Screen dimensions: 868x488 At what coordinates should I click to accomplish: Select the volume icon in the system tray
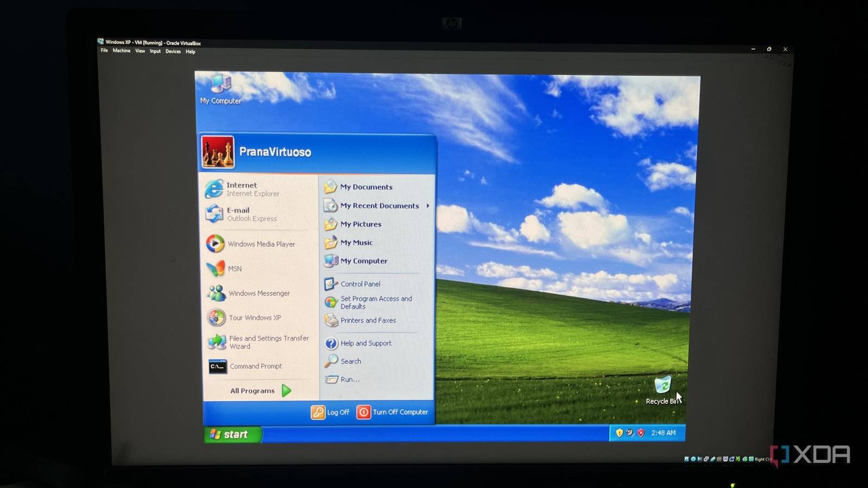pyautogui.click(x=629, y=433)
